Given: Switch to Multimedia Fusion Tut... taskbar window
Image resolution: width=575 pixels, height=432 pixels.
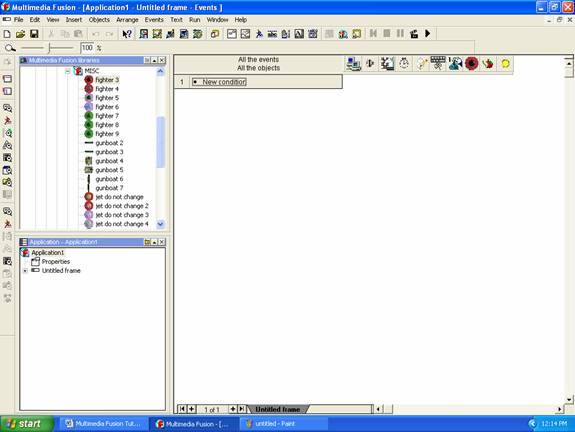Looking at the screenshot, I should (103, 424).
